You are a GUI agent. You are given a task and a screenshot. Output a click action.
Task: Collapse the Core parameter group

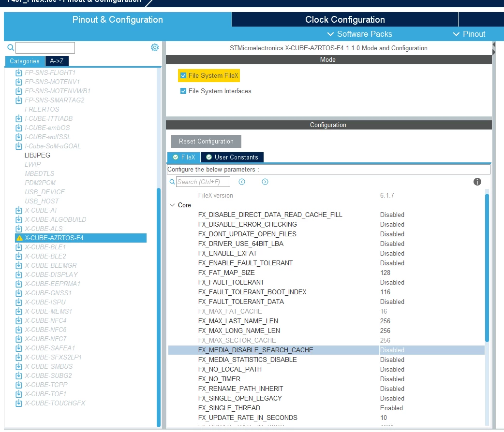point(172,205)
